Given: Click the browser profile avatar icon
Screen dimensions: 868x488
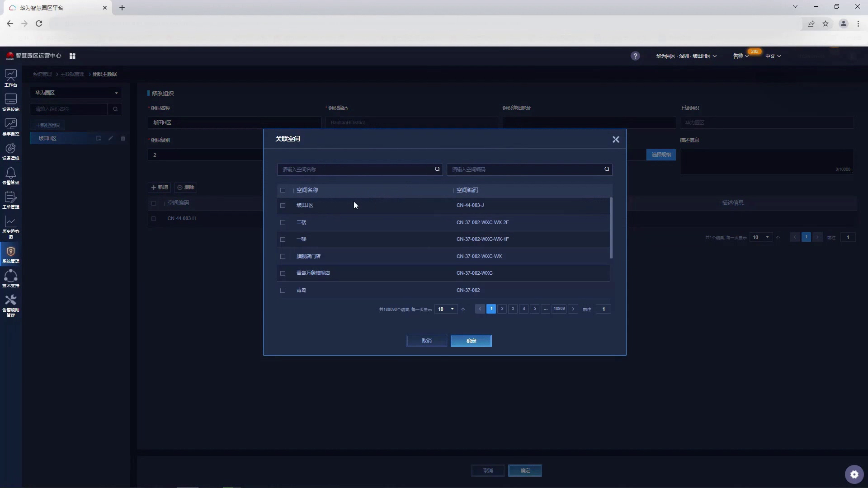Looking at the screenshot, I should 843,23.
